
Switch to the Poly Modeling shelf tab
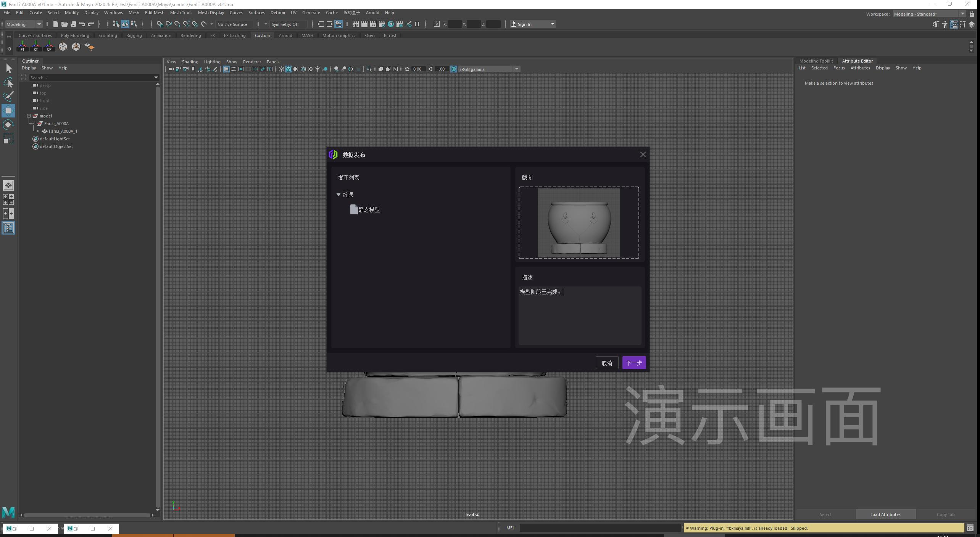75,35
